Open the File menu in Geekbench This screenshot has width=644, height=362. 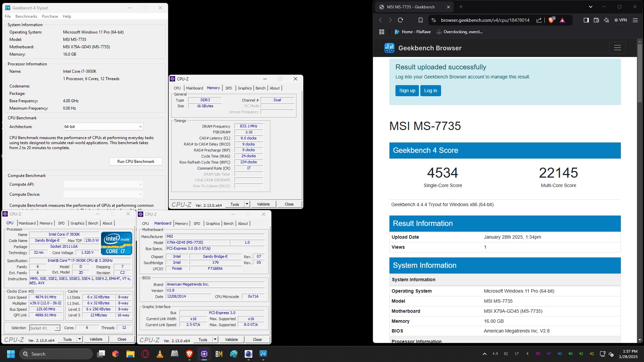point(8,16)
